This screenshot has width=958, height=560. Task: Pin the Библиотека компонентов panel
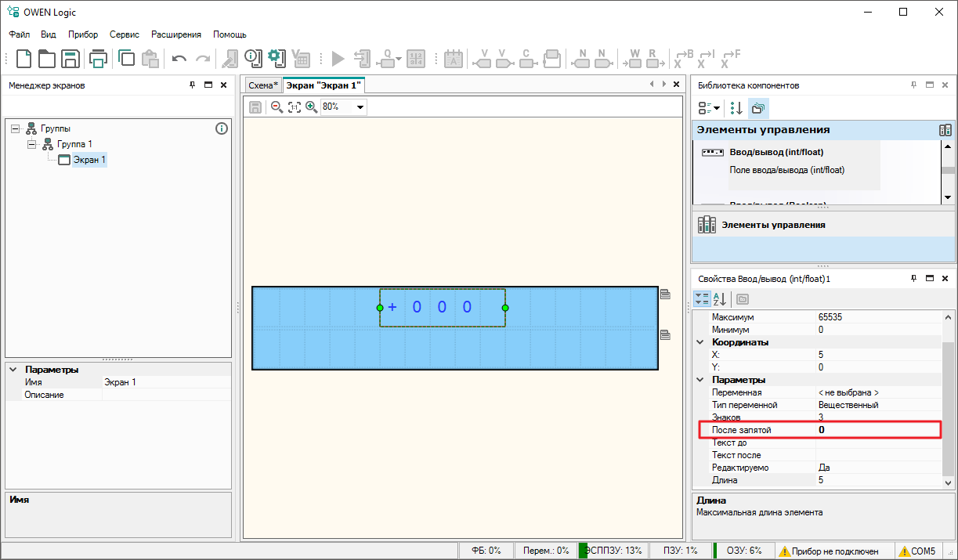pyautogui.click(x=913, y=85)
